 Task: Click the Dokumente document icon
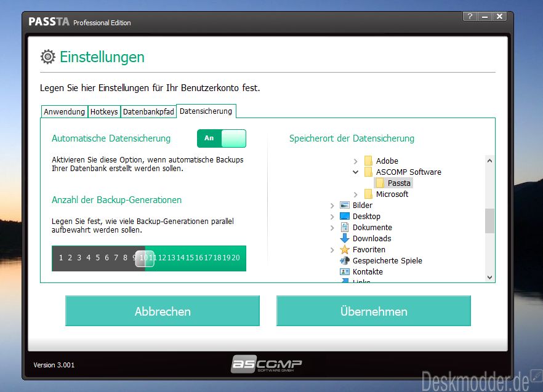click(345, 227)
